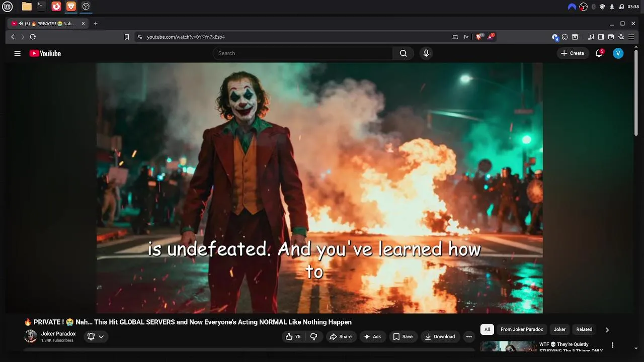The image size is (644, 362).
Task: Open the Brave playlist music icon
Action: [x=591, y=37]
